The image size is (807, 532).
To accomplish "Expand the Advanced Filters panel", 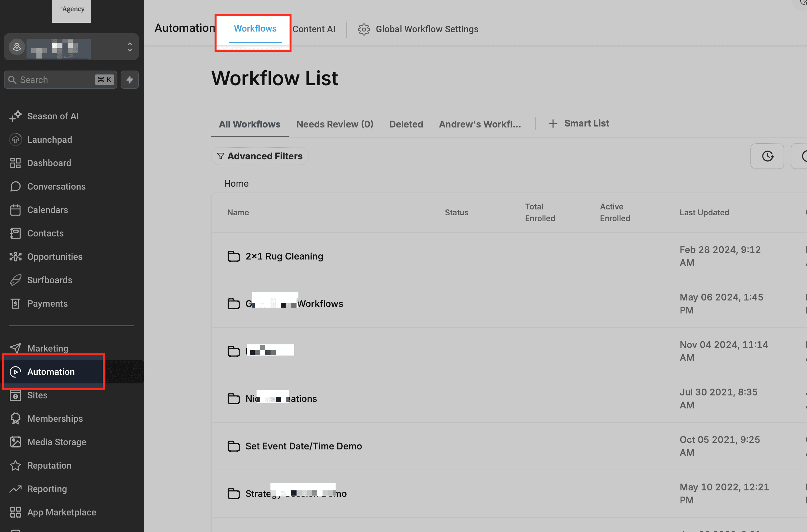I will (260, 156).
